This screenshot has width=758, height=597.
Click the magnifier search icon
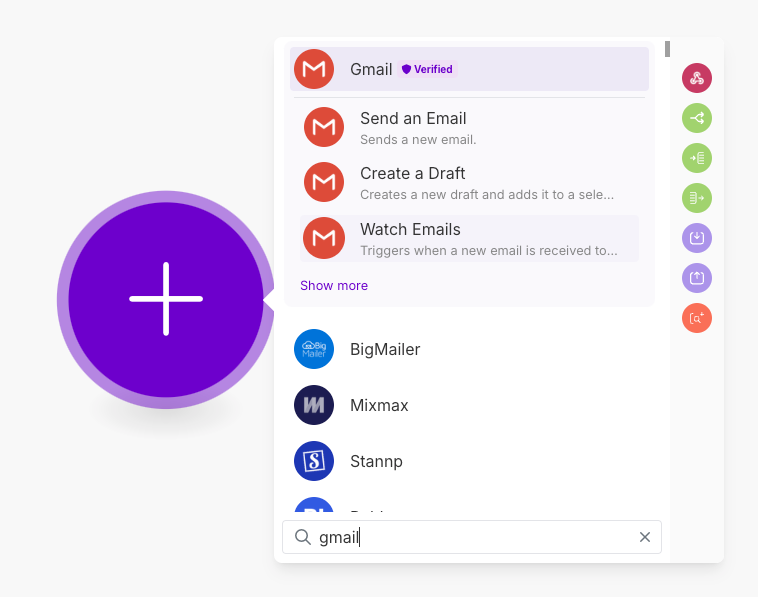coord(303,537)
